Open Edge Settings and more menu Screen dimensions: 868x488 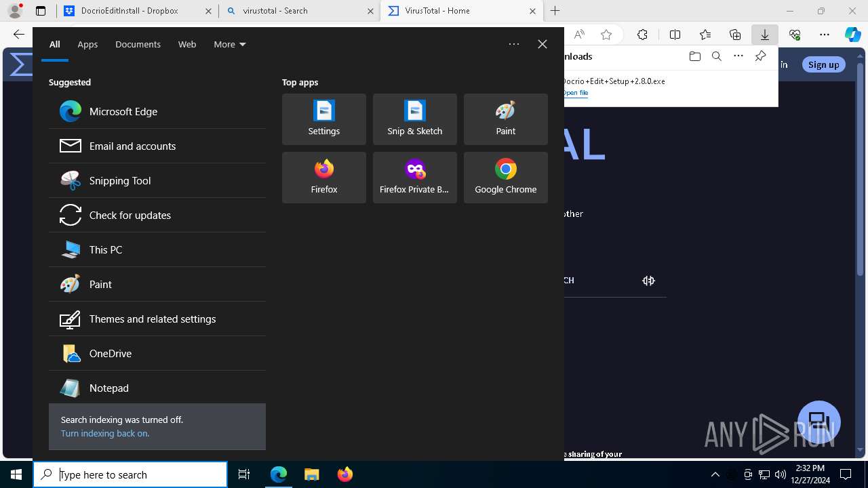click(x=825, y=35)
